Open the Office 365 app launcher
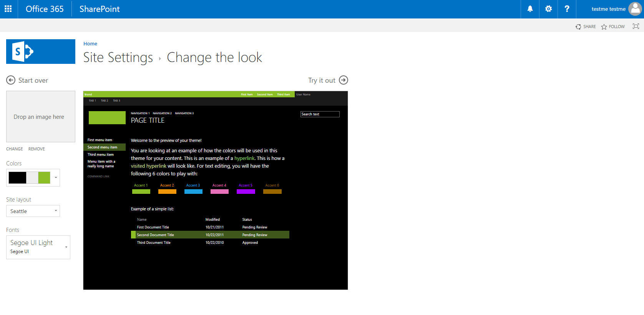 coord(8,9)
